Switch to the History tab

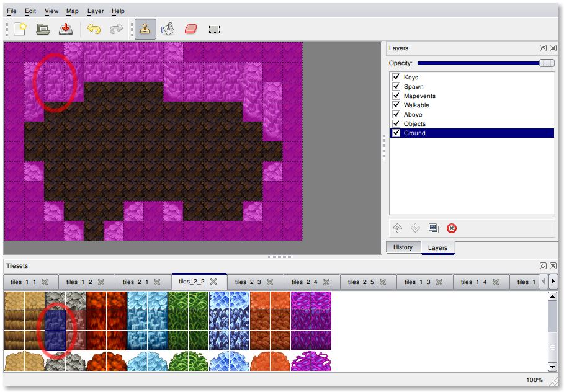pyautogui.click(x=403, y=247)
